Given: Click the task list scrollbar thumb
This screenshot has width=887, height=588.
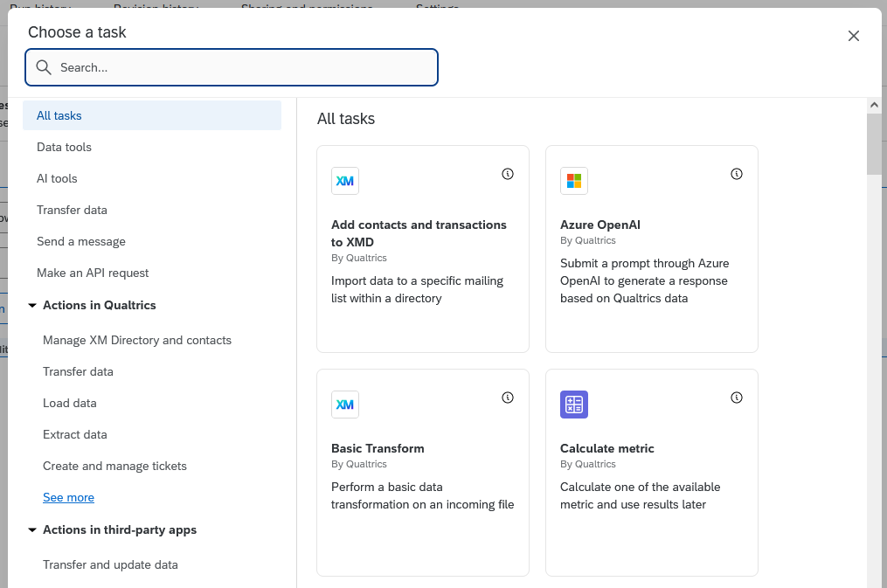Looking at the screenshot, I should (874, 144).
